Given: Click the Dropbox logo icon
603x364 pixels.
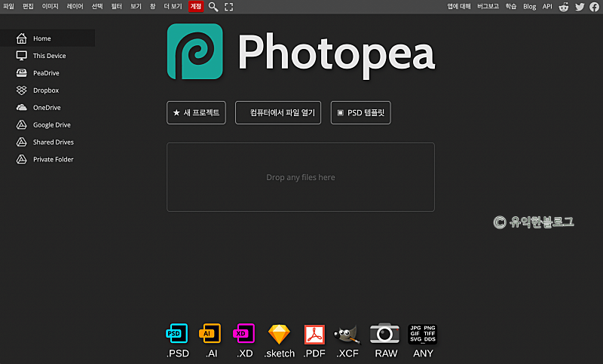Looking at the screenshot, I should pyautogui.click(x=22, y=90).
